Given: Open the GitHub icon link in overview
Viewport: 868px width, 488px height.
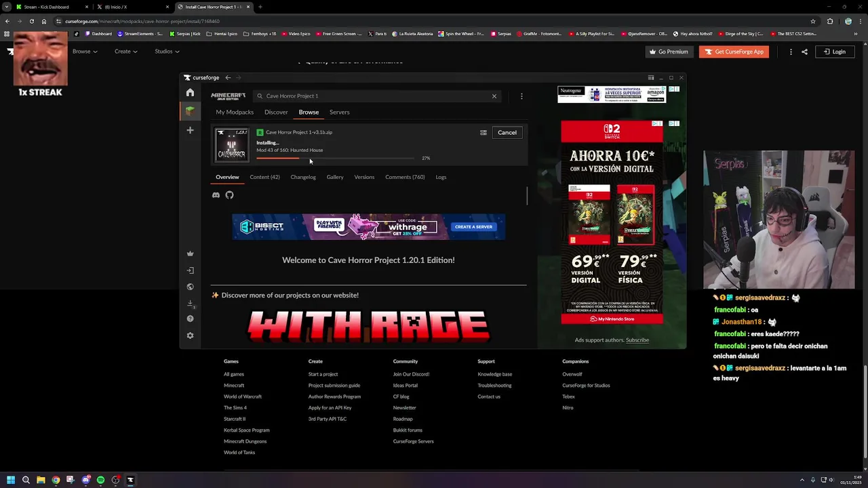Looking at the screenshot, I should pyautogui.click(x=229, y=195).
